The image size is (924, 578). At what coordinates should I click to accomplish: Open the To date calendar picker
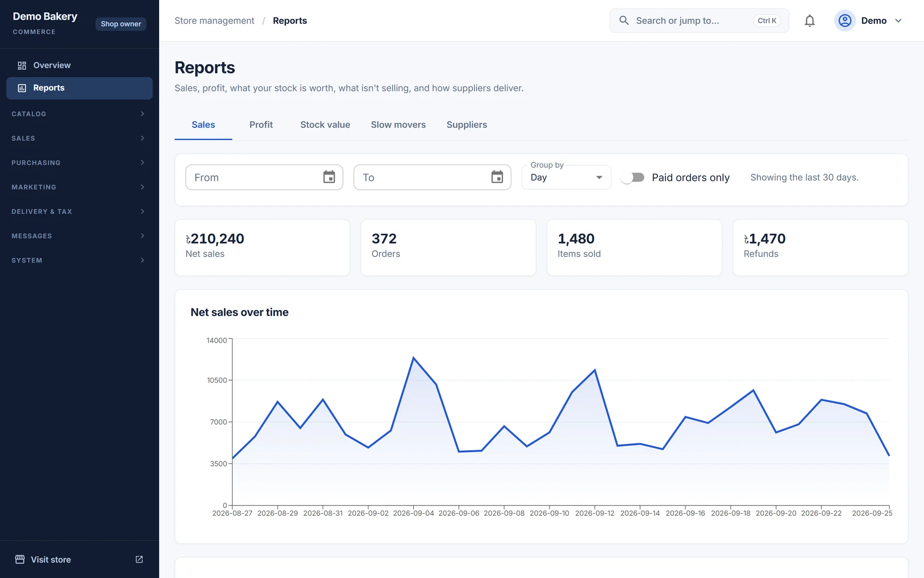497,177
